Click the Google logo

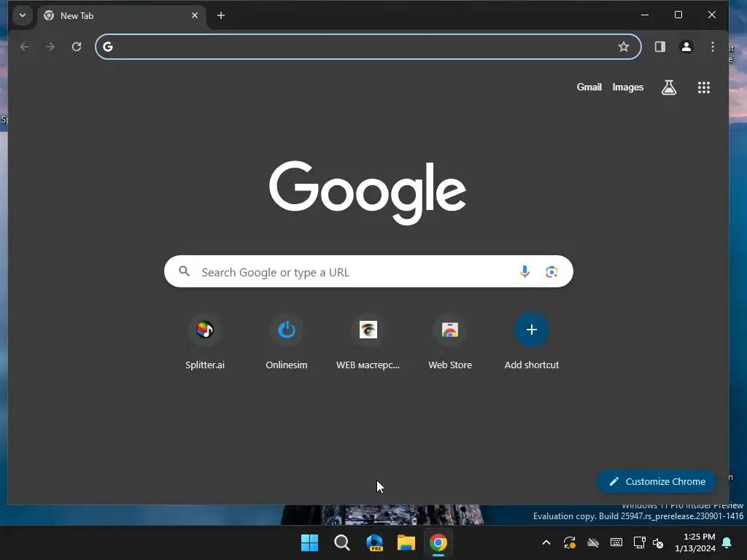(368, 192)
